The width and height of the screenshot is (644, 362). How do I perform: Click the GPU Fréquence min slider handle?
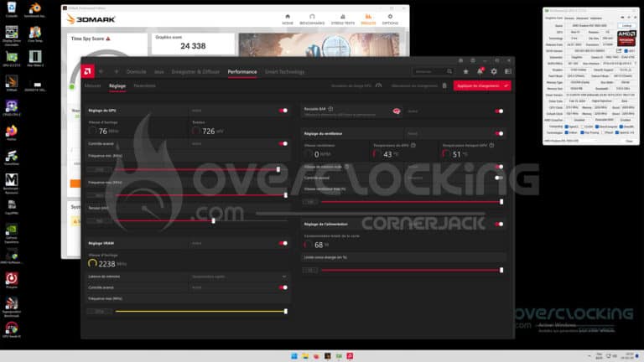[x=278, y=169]
